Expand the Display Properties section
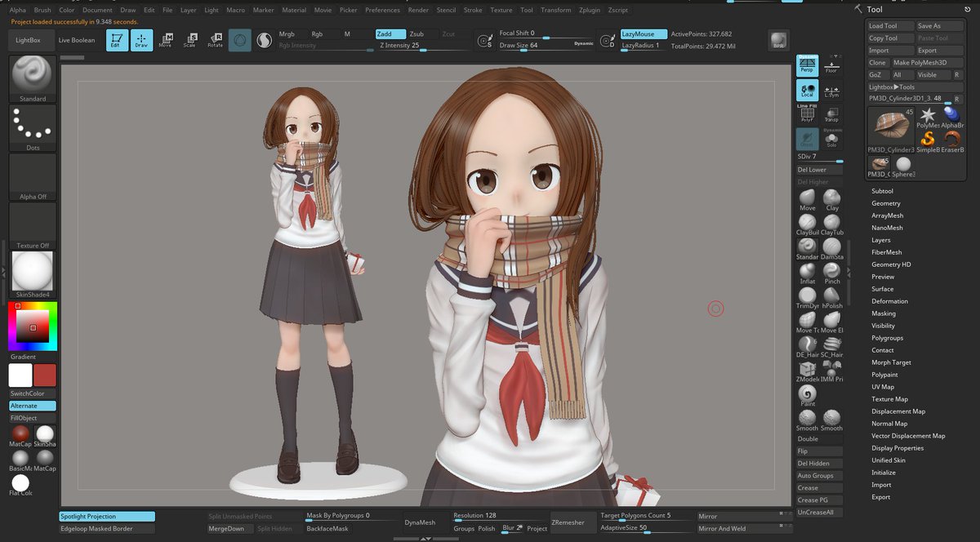The image size is (980, 542). tap(898, 448)
